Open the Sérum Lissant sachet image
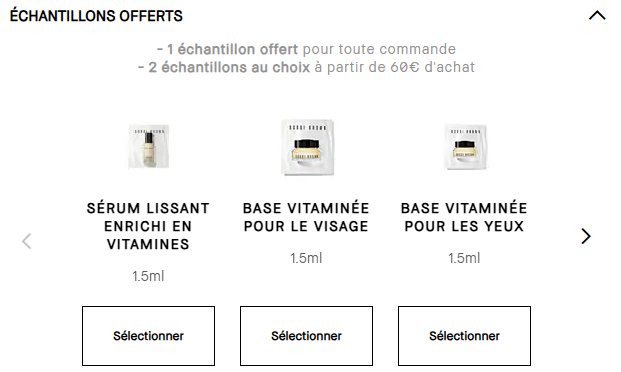 click(149, 147)
